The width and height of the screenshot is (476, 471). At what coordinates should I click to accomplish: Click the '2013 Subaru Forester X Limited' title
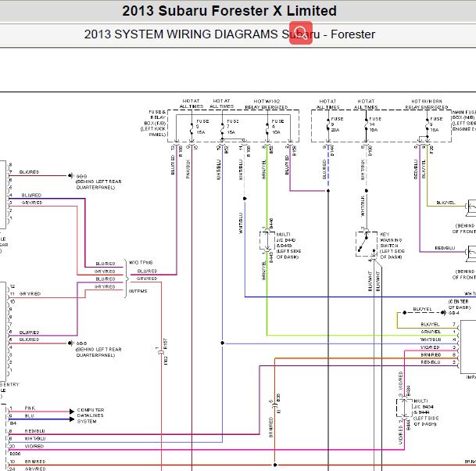[x=229, y=11]
